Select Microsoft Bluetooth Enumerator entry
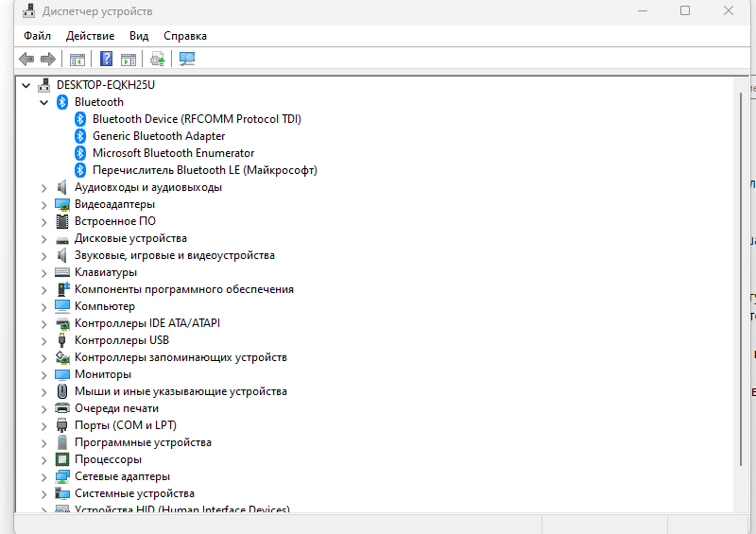This screenshot has width=756, height=534. click(173, 153)
